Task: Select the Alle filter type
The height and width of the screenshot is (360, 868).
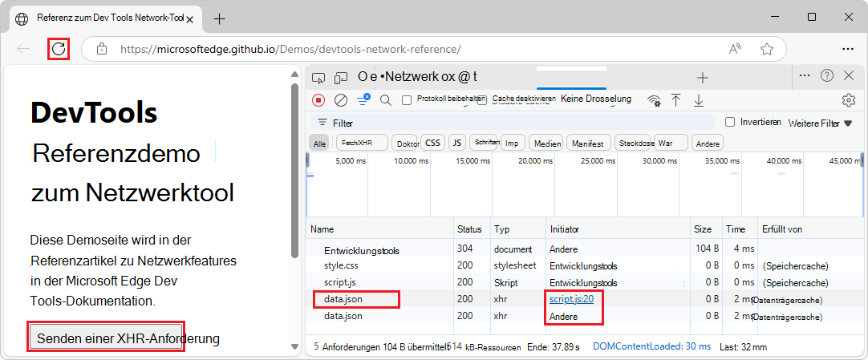Action: (319, 144)
